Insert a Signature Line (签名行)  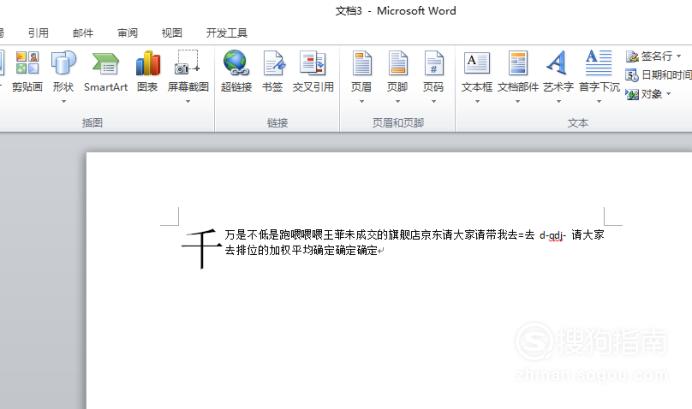(x=649, y=56)
